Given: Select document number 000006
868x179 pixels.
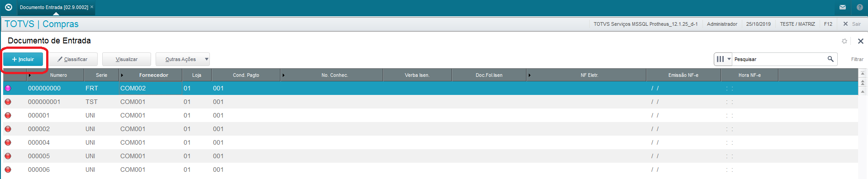Looking at the screenshot, I should pyautogui.click(x=39, y=170).
